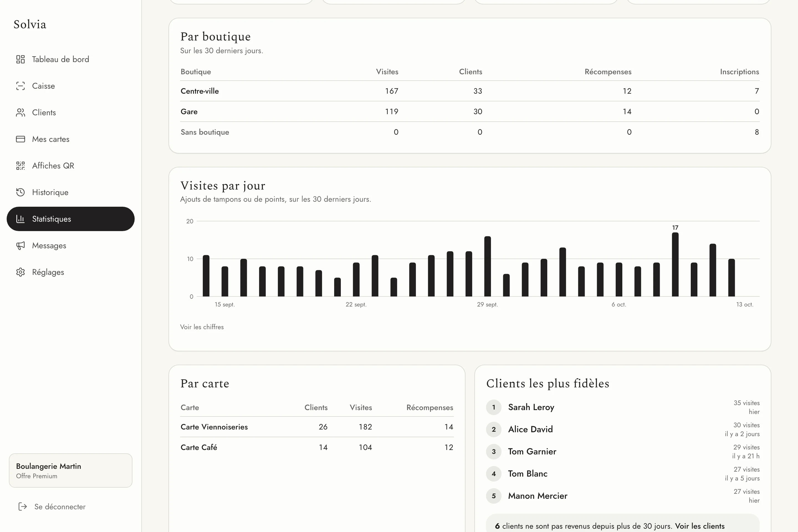Expand Voir les chiffres details
Viewport: 798px width, 532px height.
[x=202, y=327]
